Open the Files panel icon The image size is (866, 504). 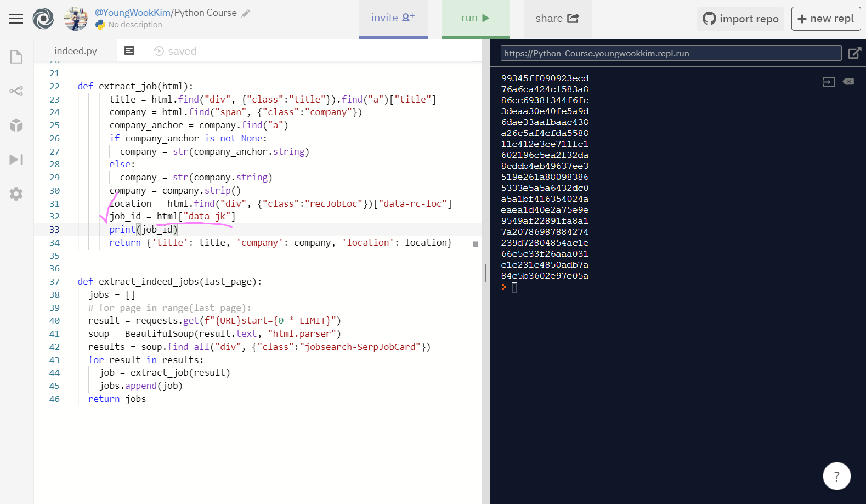pos(16,57)
